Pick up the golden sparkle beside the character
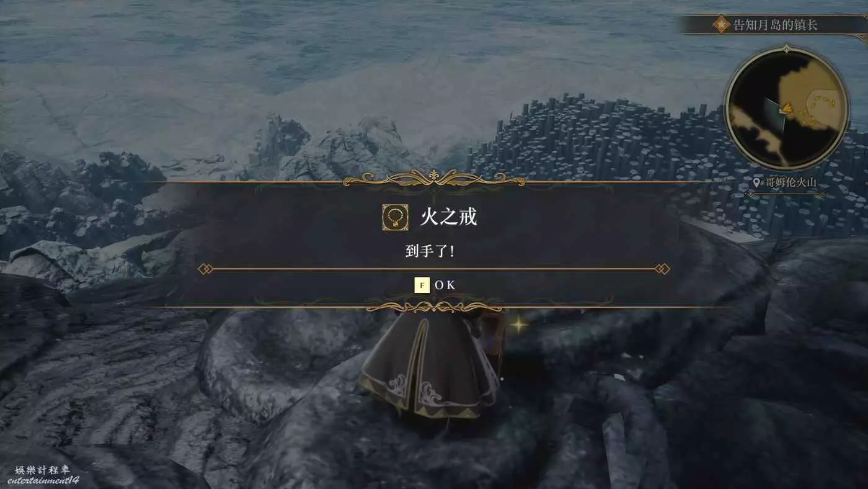Image resolution: width=868 pixels, height=489 pixels. [518, 324]
